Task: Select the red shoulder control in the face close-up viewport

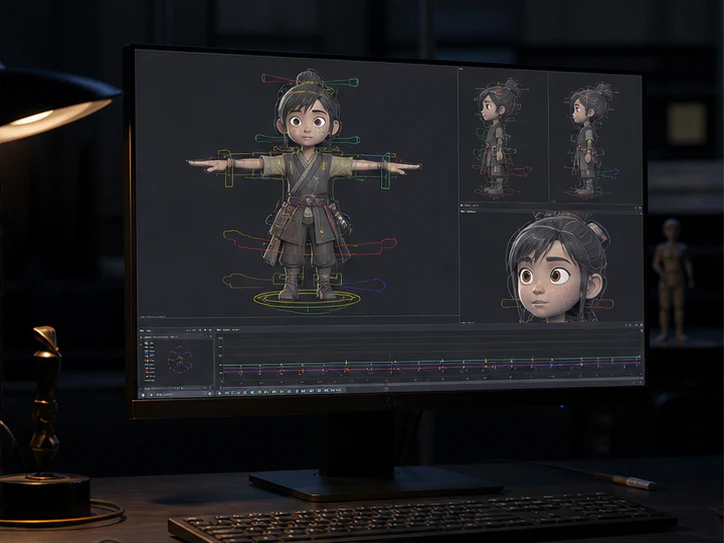Action: pos(599,304)
